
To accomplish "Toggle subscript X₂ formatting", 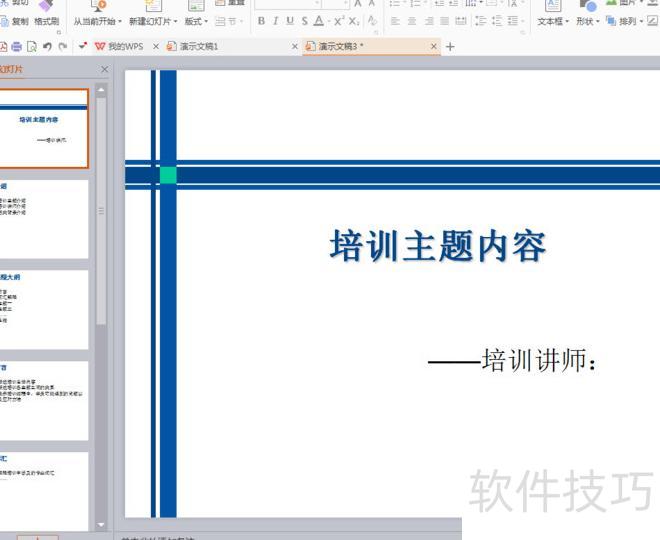I will (354, 21).
